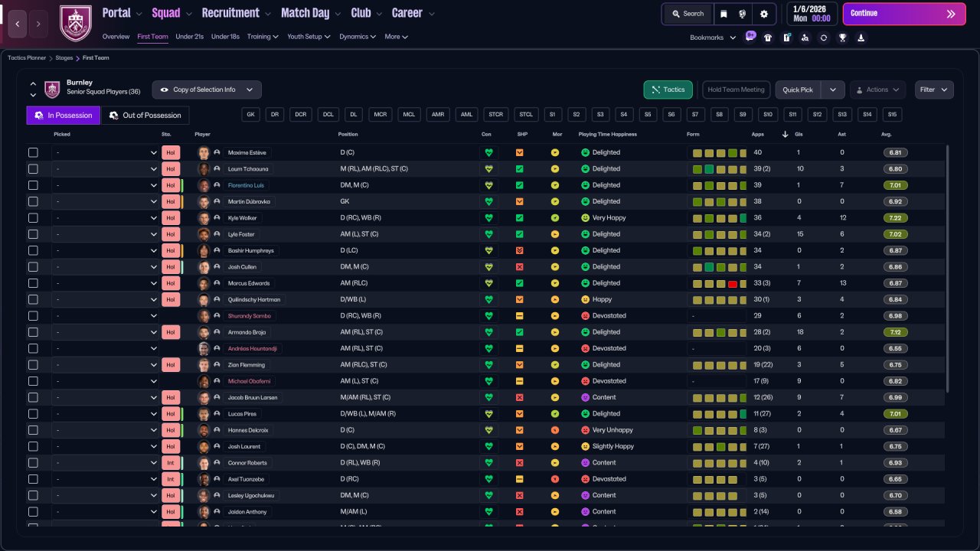Click the bookmark icon in top bar
Screen dimensions: 980x551
pyautogui.click(x=724, y=14)
